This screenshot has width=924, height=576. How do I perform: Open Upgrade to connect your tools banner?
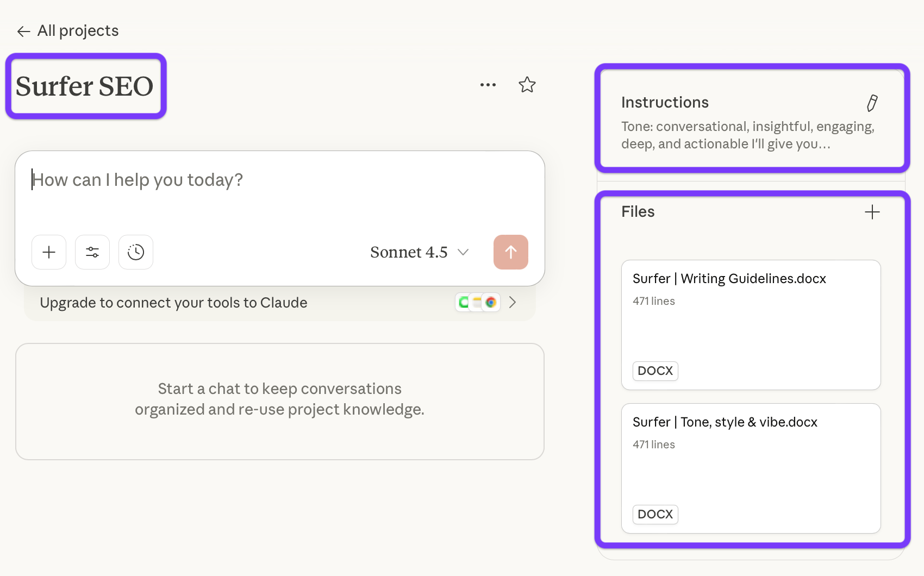(174, 303)
